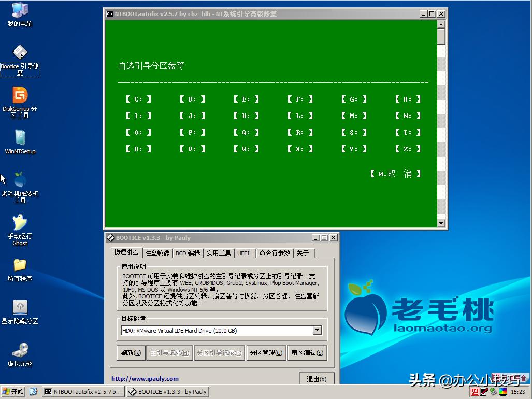Click the red input method tray icon

(475, 392)
